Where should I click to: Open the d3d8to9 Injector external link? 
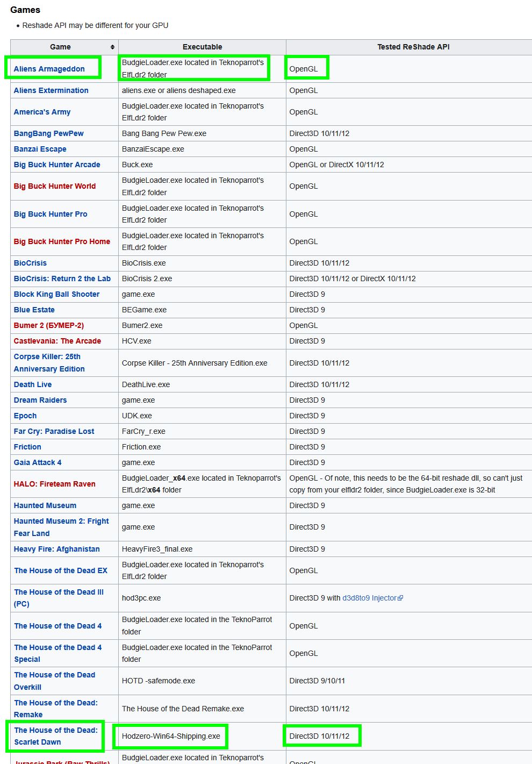click(x=372, y=598)
